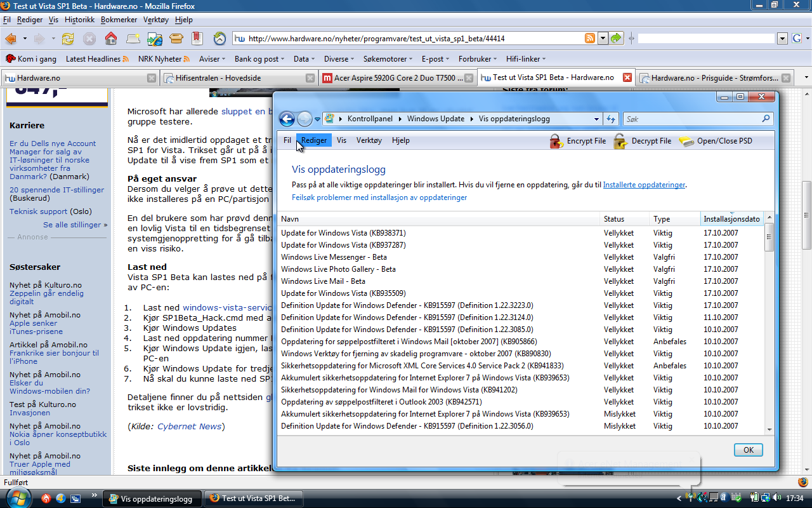Click into Firefox Google search field
The height and width of the screenshot is (508, 812).
(x=707, y=38)
